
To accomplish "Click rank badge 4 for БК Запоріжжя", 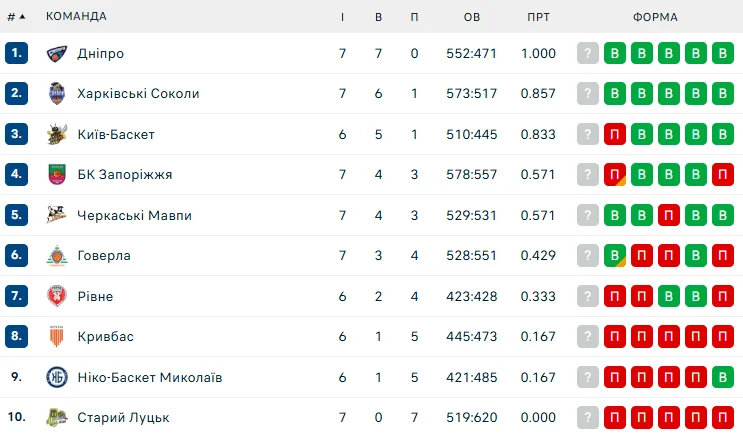I will (16, 175).
